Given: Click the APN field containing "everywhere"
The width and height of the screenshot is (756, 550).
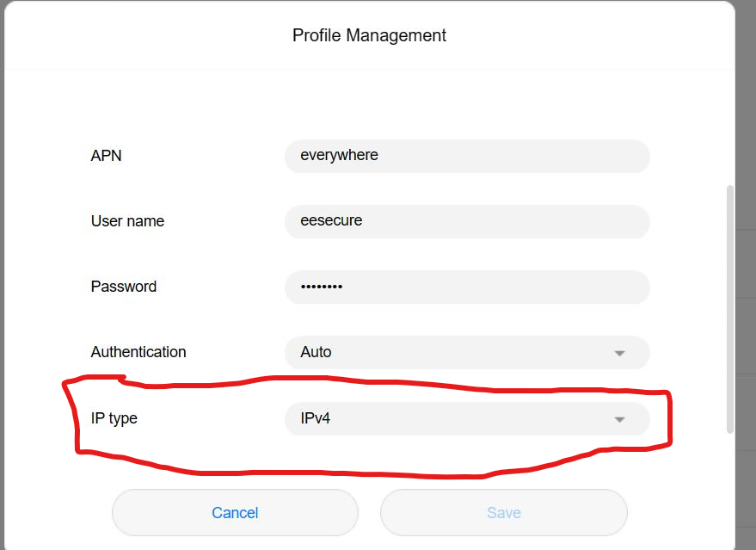Looking at the screenshot, I should [x=467, y=156].
